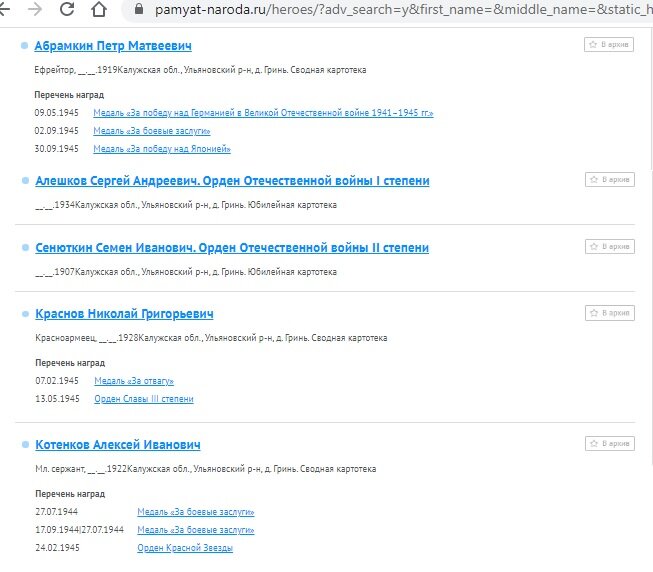The image size is (653, 572).
Task: Click the date 24.02.1945 in Котенков's awards
Action: 57,548
